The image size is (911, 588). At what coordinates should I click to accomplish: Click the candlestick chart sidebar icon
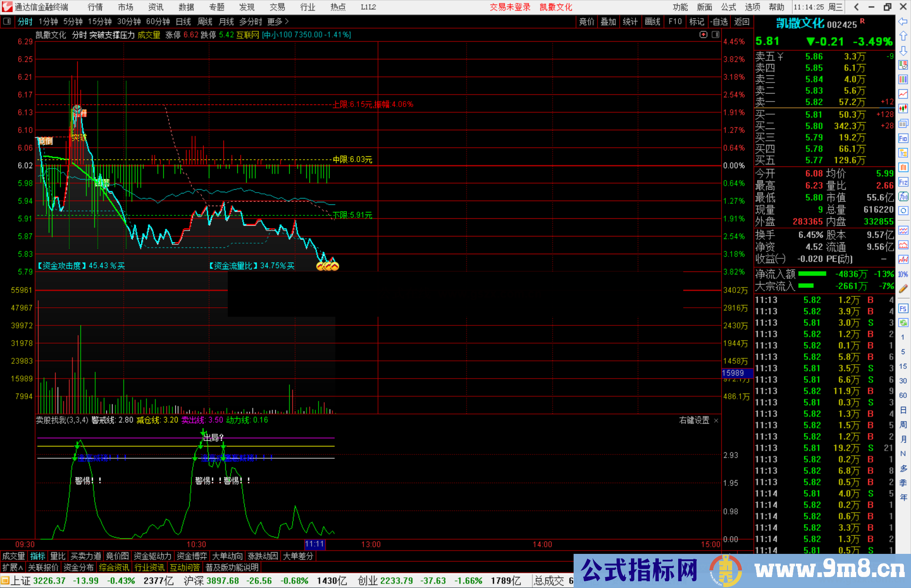(903, 109)
